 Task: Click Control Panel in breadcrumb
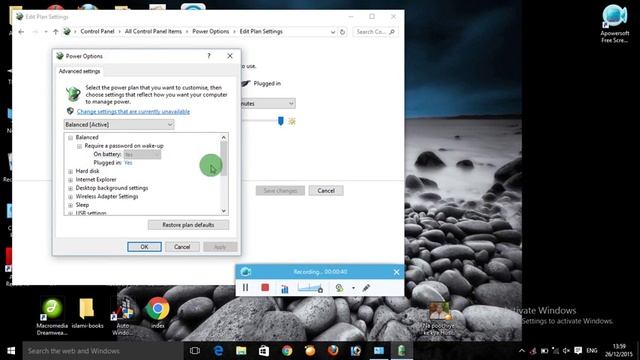coord(97,31)
